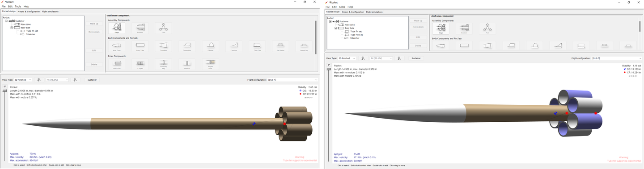The image size is (644, 169).
Task: Open Help menu in right window
Action: [x=350, y=7]
